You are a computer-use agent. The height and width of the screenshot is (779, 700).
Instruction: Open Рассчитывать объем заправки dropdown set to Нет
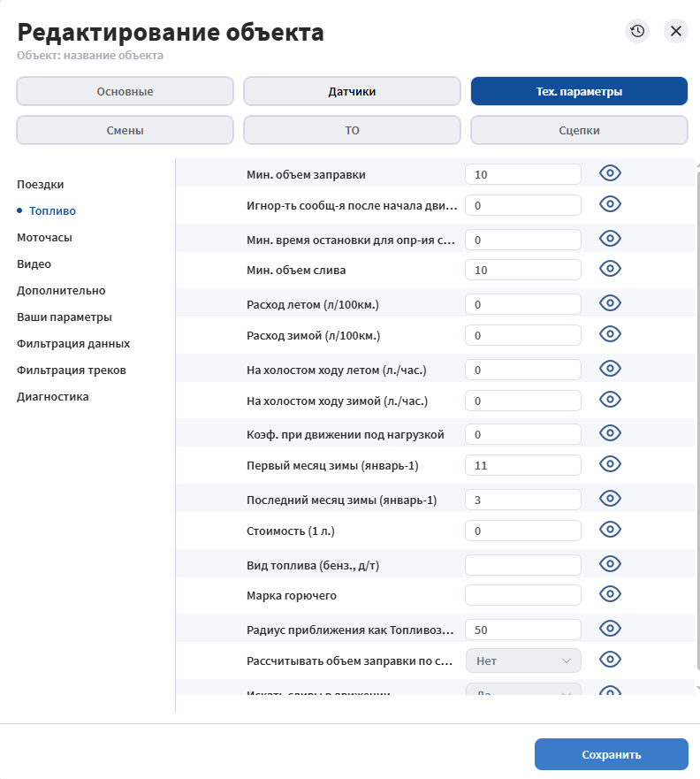pyautogui.click(x=523, y=661)
